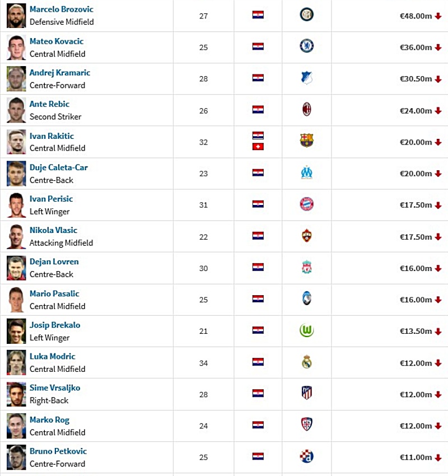Click the Wolfsburg logo in Brekalo's row

point(306,330)
